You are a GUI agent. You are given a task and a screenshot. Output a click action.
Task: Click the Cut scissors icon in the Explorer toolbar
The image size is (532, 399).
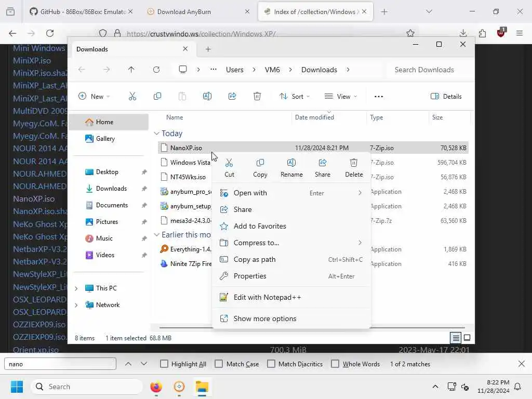tap(132, 96)
